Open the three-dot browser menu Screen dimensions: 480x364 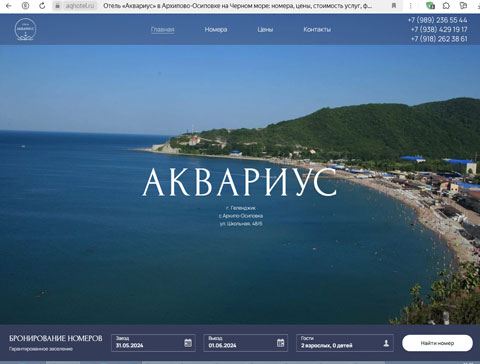pos(410,6)
